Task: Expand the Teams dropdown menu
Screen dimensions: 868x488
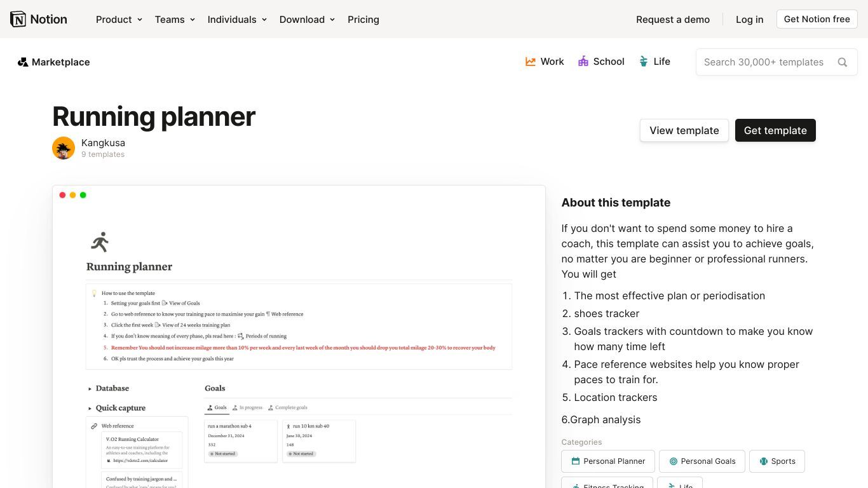Action: pos(175,20)
